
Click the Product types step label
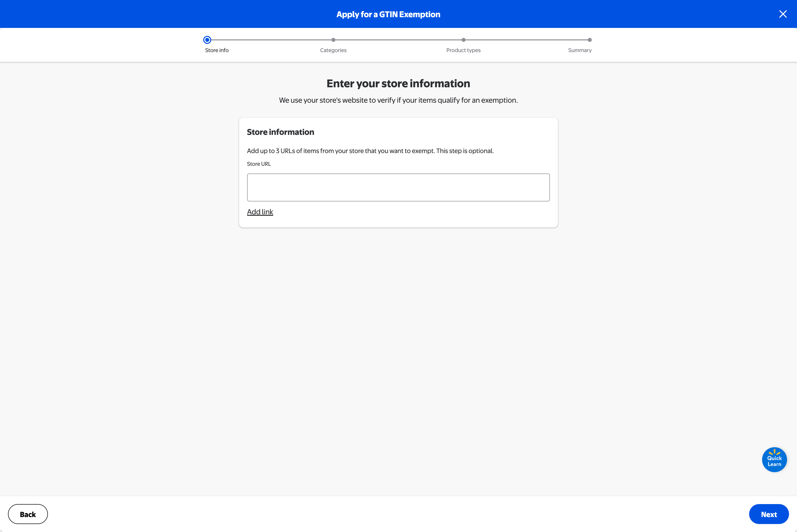click(x=464, y=50)
